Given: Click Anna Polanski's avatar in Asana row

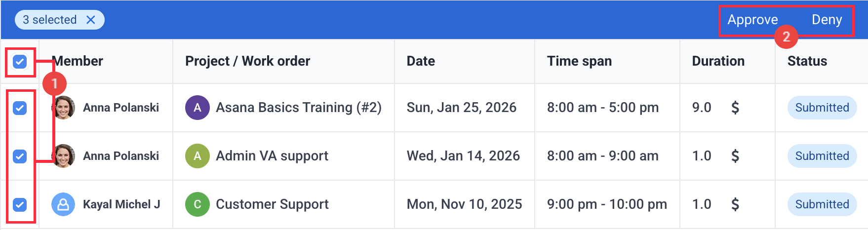Looking at the screenshot, I should click(x=64, y=108).
